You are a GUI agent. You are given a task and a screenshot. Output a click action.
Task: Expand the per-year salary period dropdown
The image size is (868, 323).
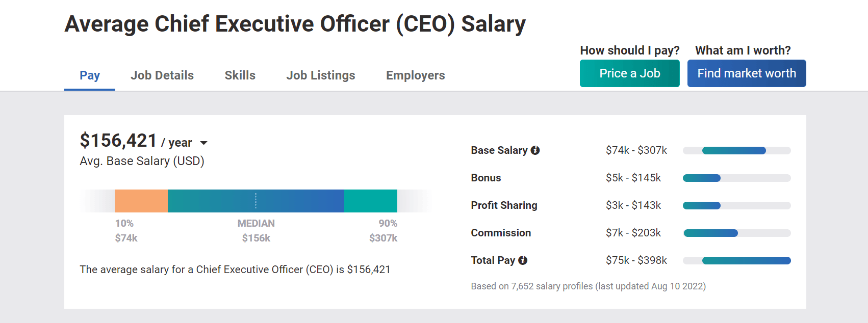(x=204, y=143)
